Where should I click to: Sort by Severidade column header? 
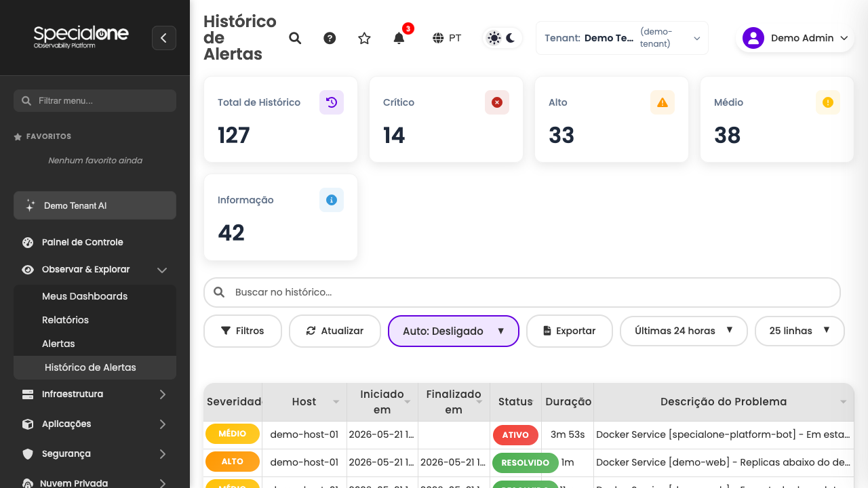pyautogui.click(x=233, y=402)
